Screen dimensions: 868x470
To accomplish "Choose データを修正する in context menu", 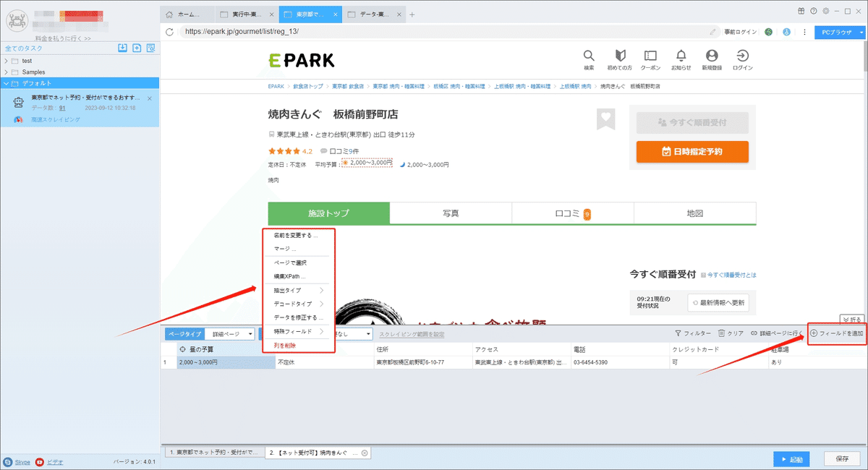I will [x=297, y=317].
